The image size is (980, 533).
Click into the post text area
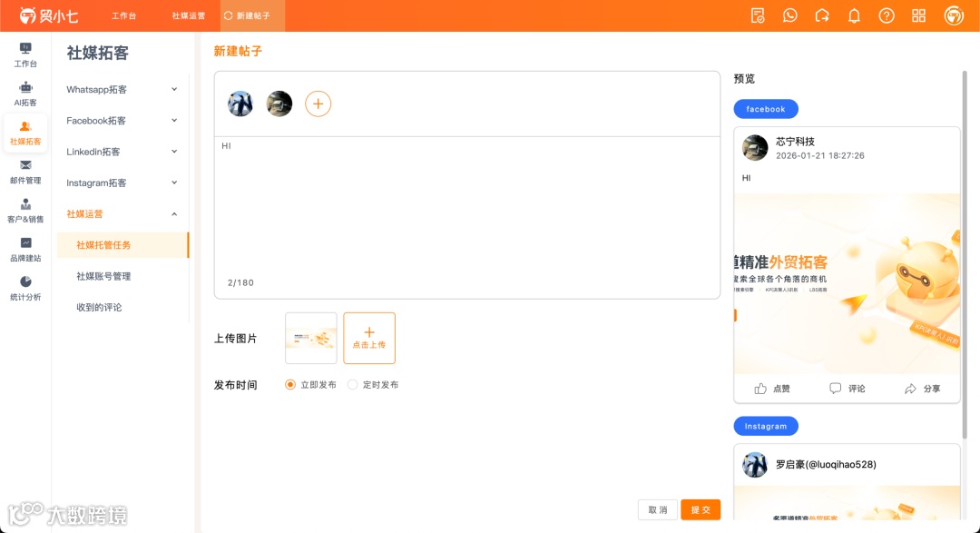click(x=467, y=210)
